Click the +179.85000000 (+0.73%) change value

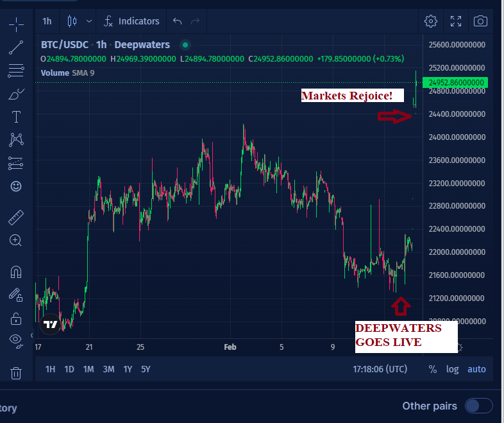click(x=360, y=59)
